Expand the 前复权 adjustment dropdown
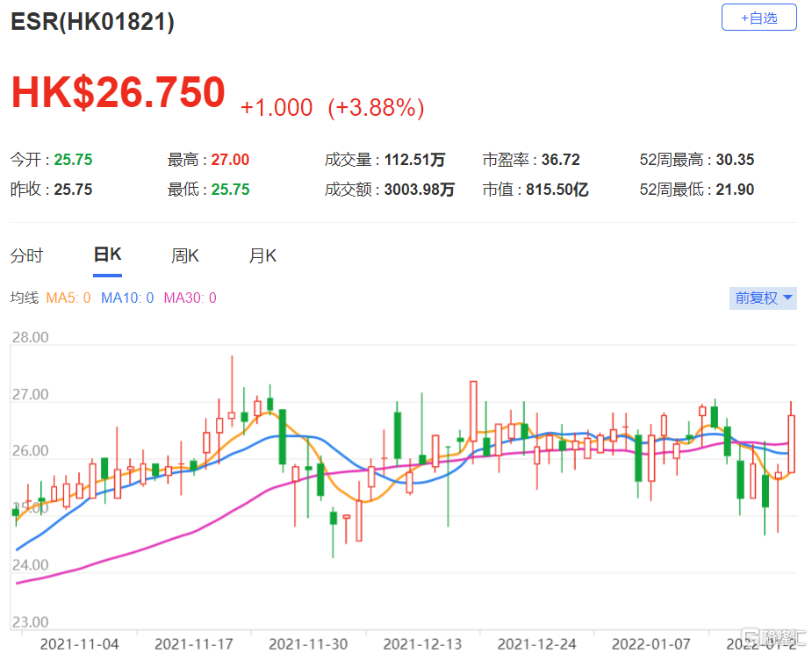Screen dimensions: 812x653 (764, 298)
